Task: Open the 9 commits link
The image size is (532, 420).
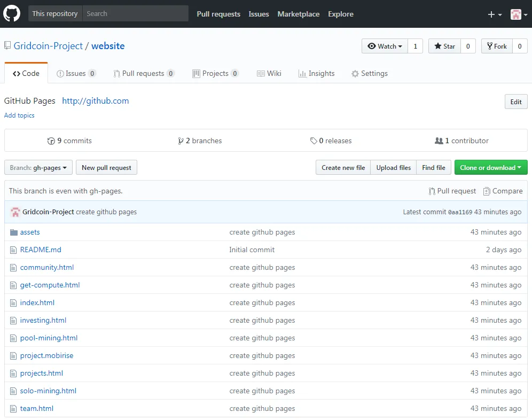Action: click(x=69, y=141)
